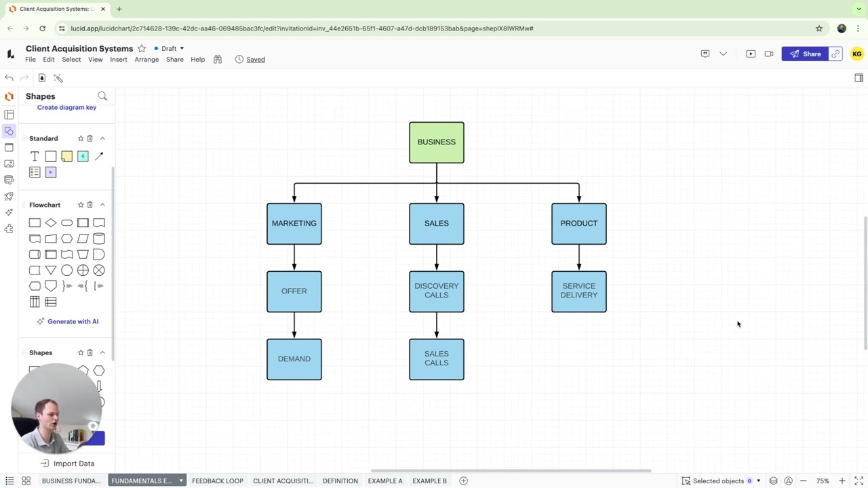This screenshot has height=488, width=868.
Task: Copy shareable link with chain icon
Action: (x=835, y=54)
